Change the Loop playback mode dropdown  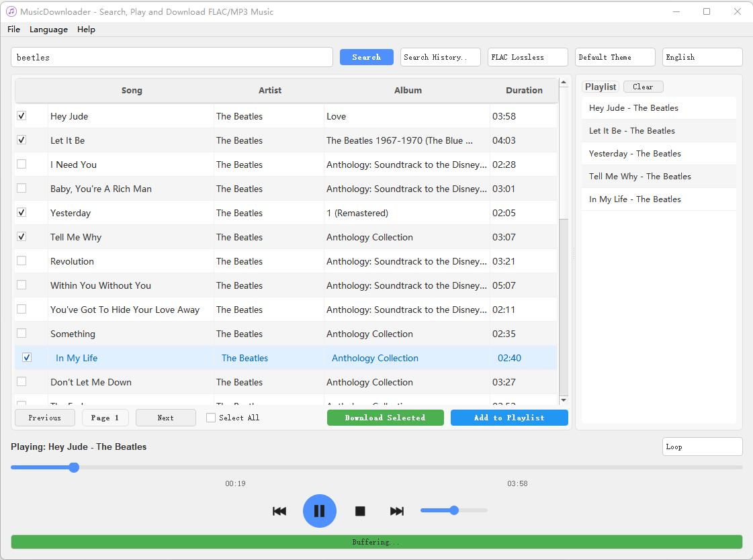(702, 447)
